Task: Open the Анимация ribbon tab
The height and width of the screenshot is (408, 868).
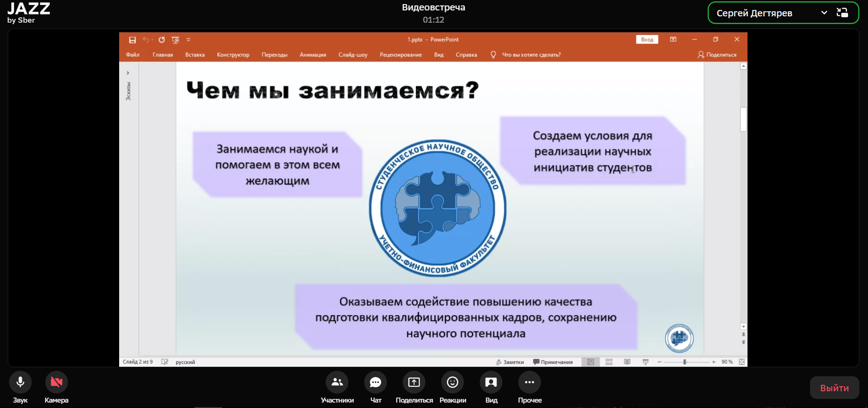Action: point(313,55)
